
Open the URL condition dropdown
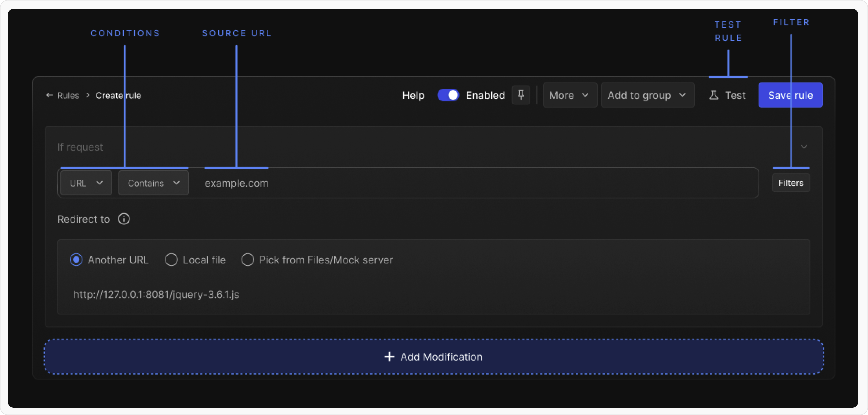(86, 183)
